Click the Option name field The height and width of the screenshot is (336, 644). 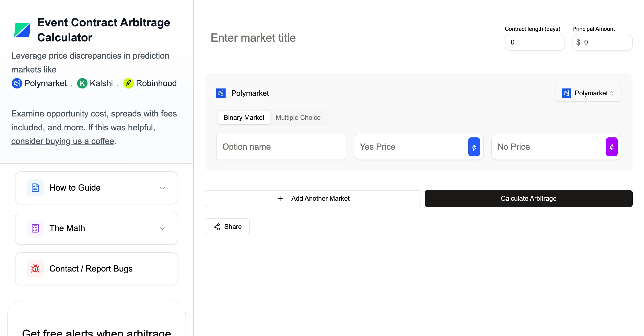tap(281, 147)
